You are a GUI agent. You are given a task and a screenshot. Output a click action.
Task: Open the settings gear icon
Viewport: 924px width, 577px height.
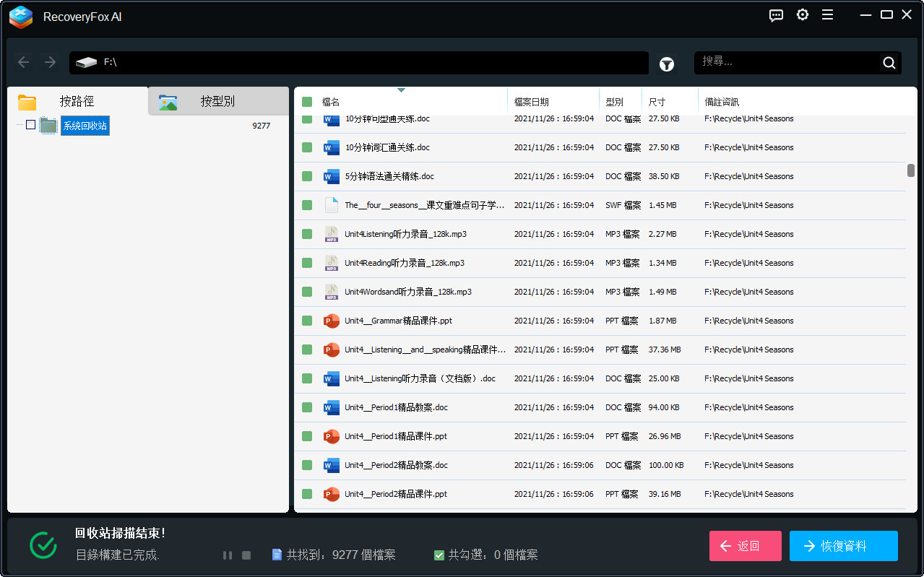802,14
